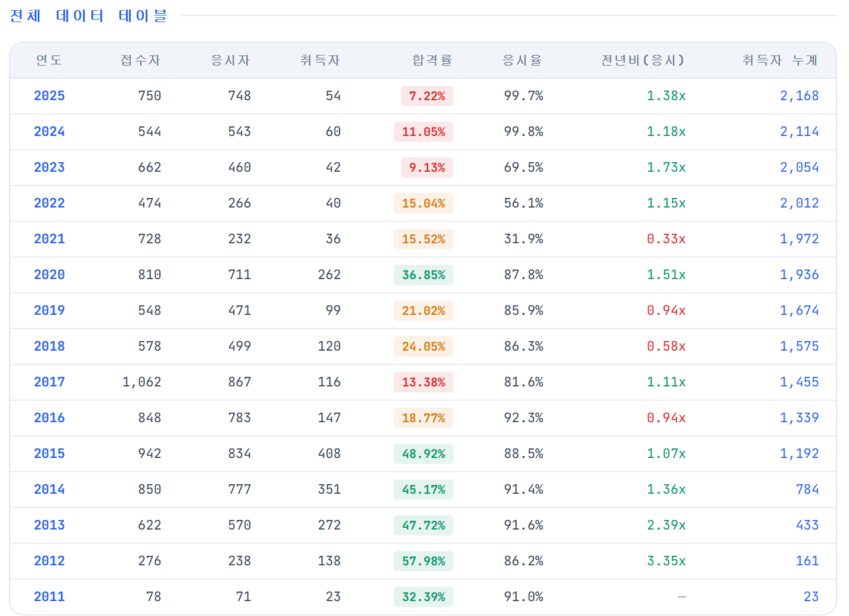849x616 pixels.
Task: Click the cumulative total 2,168
Action: tap(799, 96)
